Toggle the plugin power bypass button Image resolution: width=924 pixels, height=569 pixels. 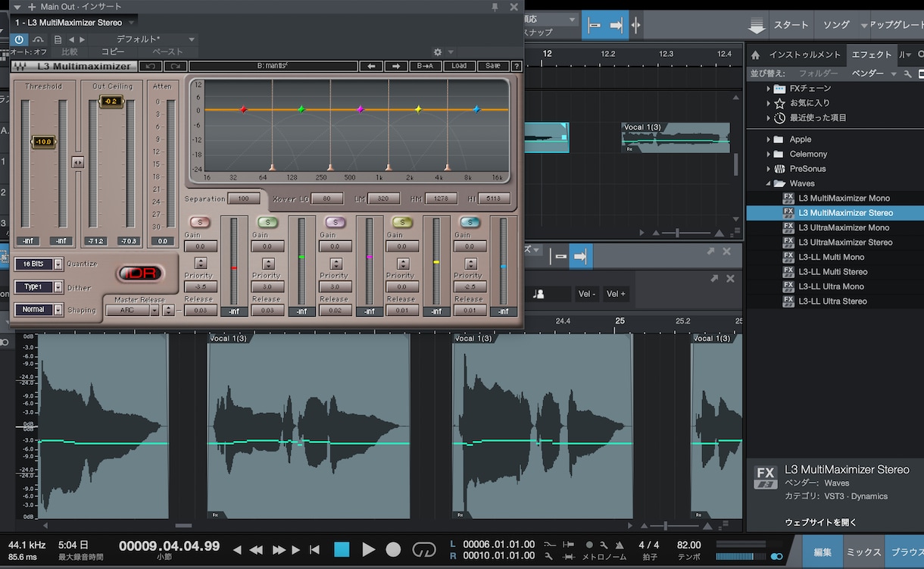19,39
